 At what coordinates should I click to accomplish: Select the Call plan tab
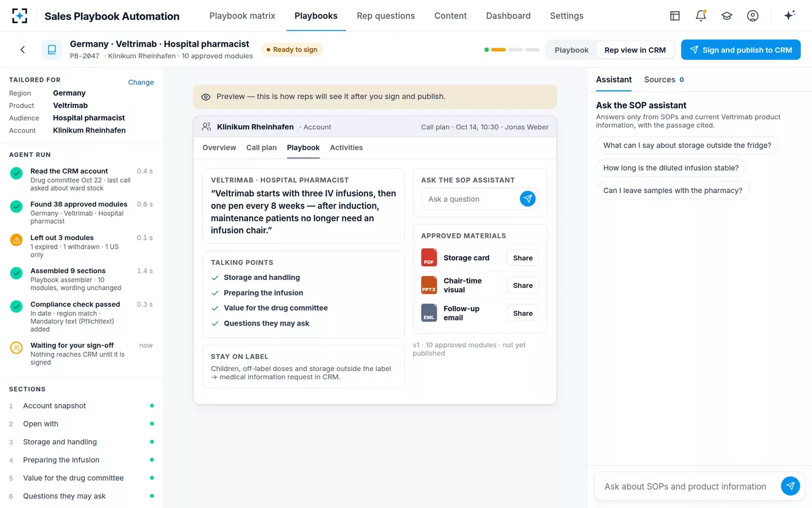point(262,148)
